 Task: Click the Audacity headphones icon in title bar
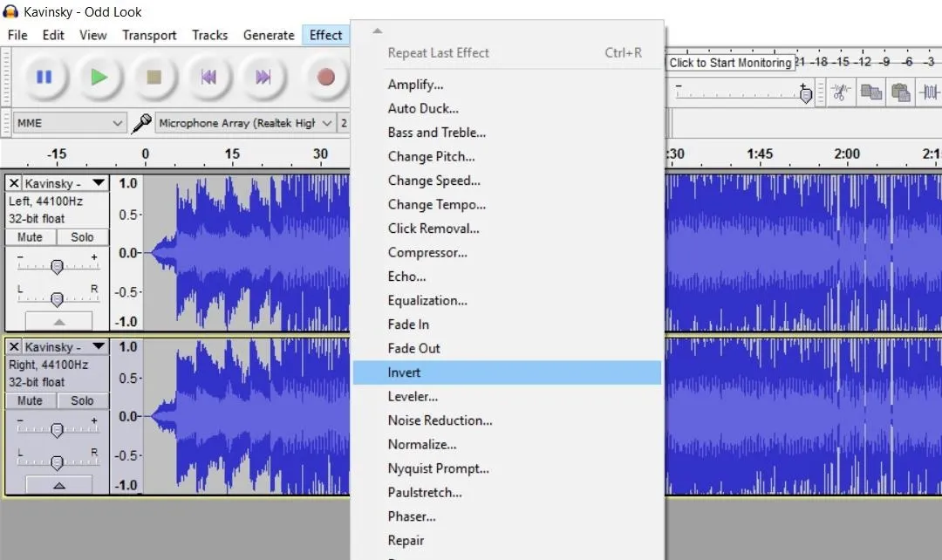10,11
